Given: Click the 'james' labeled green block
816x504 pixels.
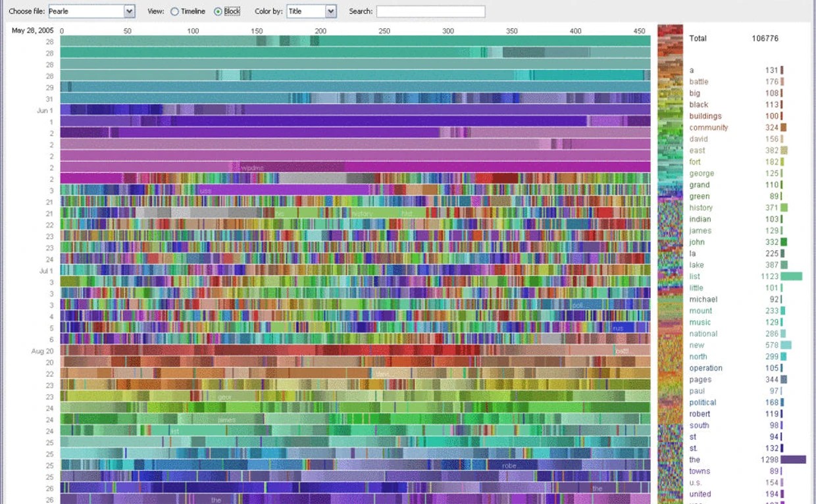Looking at the screenshot, I should tap(226, 419).
